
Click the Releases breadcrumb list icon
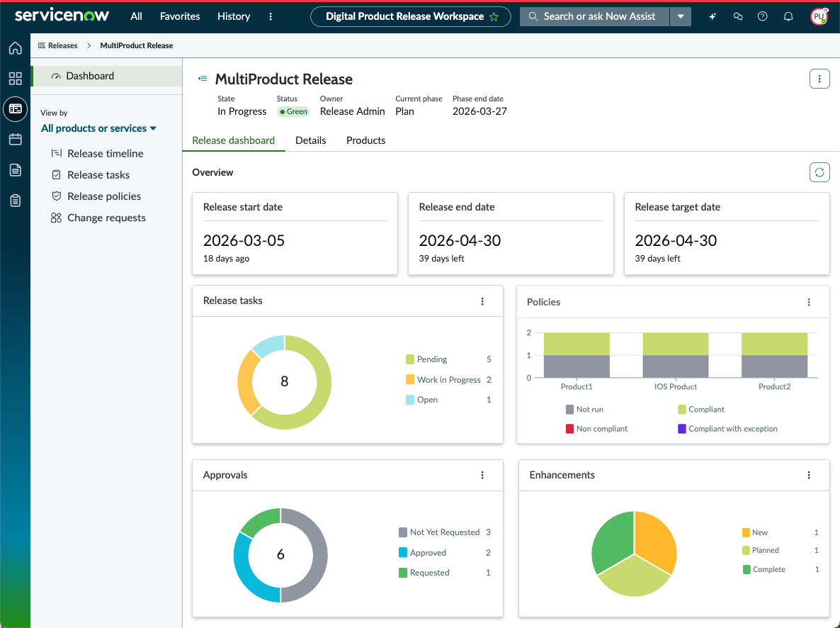pos(42,45)
